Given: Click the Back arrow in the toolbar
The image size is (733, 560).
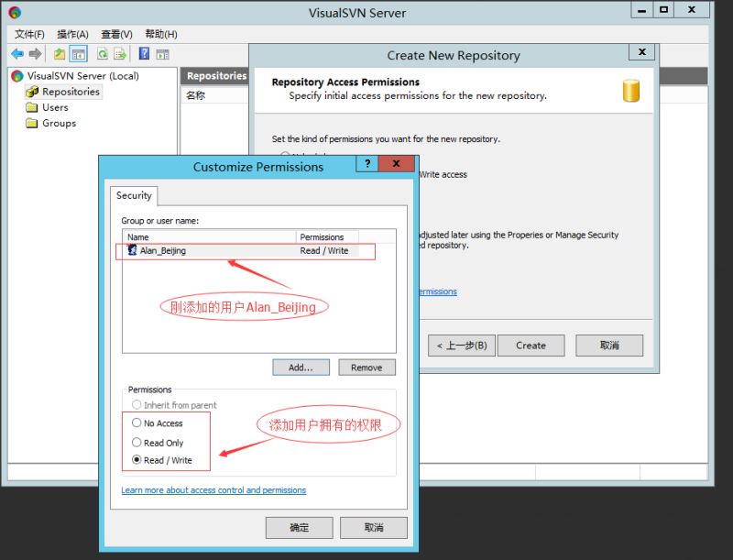Looking at the screenshot, I should [x=17, y=54].
